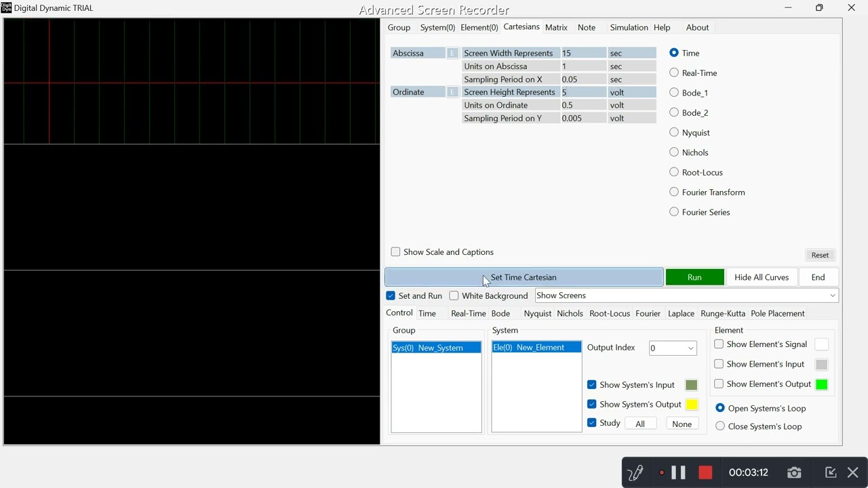Toggle Show System's Output checkbox
Image resolution: width=868 pixels, height=488 pixels.
point(592,404)
